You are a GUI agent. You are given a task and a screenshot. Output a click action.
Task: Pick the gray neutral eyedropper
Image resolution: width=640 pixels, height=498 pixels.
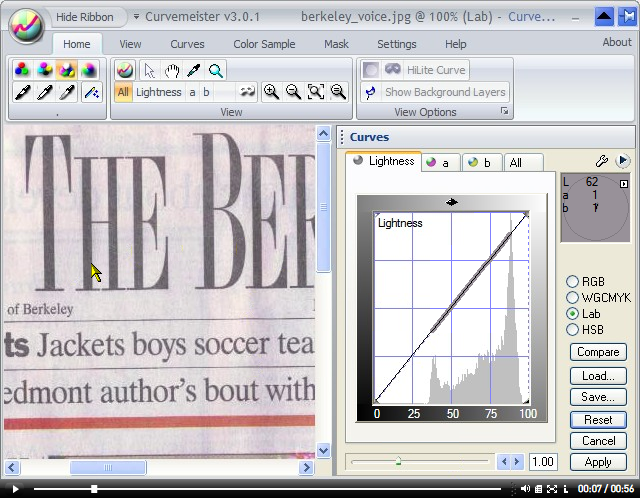click(x=67, y=92)
